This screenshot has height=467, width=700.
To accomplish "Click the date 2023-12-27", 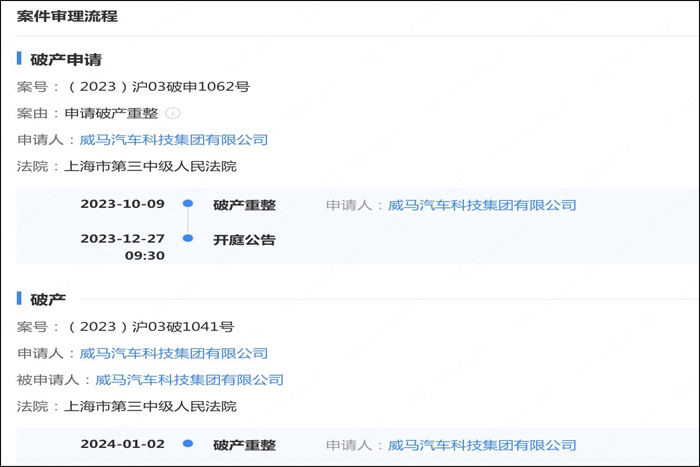I will [122, 239].
